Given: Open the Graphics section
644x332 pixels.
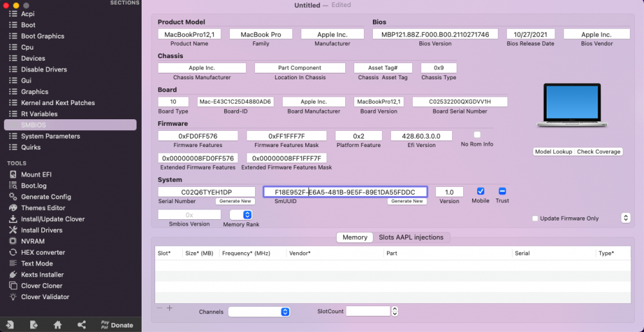Looking at the screenshot, I should click(35, 92).
